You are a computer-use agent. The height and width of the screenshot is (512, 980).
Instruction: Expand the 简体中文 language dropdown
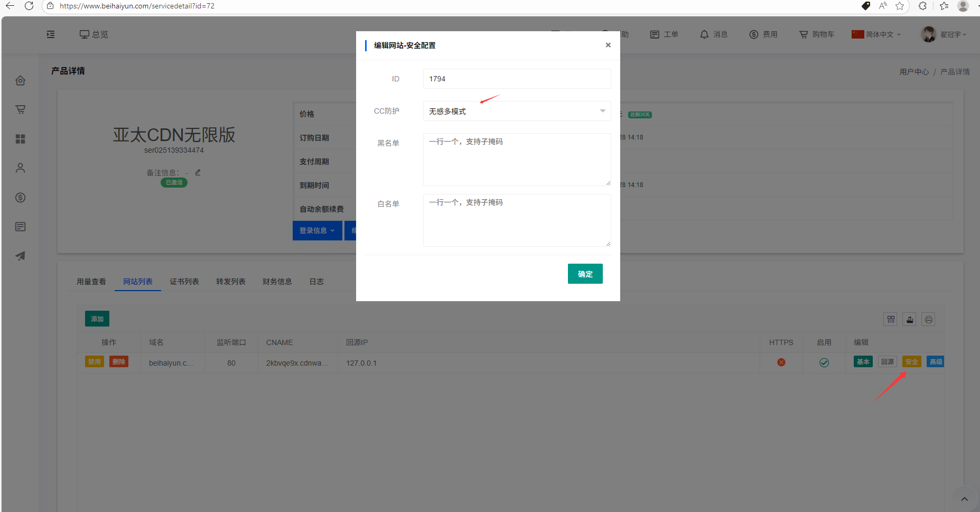(x=877, y=34)
